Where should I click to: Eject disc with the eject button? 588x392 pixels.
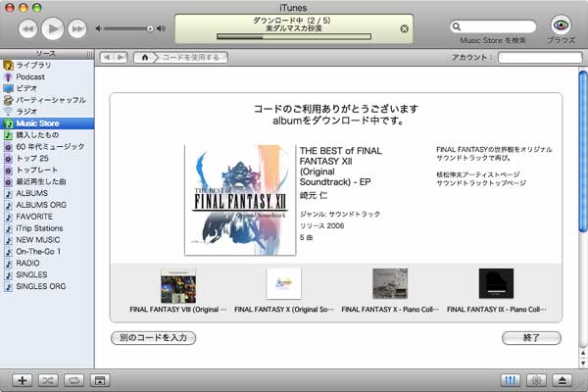563,380
